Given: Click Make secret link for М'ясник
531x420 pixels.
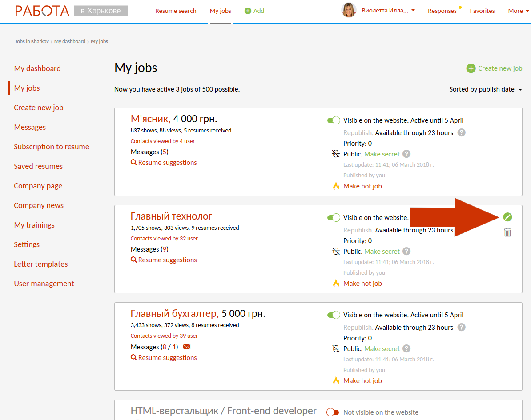Looking at the screenshot, I should coord(382,154).
